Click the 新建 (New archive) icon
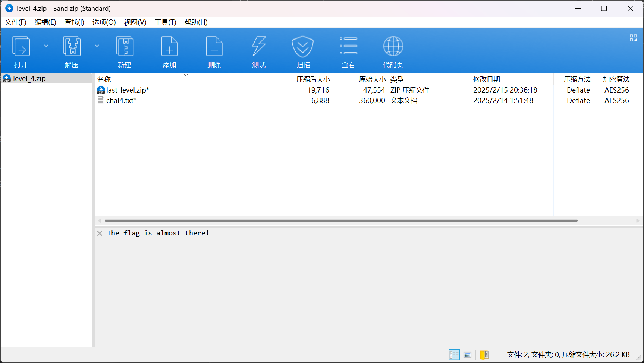 coord(125,46)
